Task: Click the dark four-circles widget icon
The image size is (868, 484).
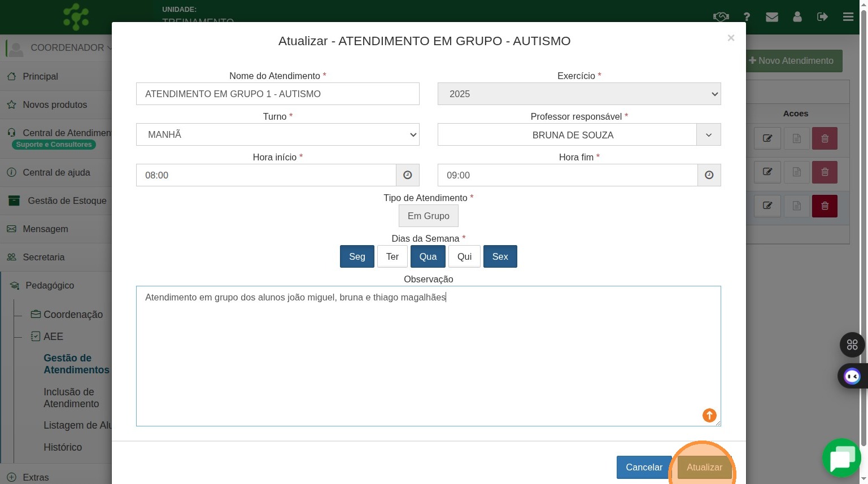Action: [x=852, y=345]
